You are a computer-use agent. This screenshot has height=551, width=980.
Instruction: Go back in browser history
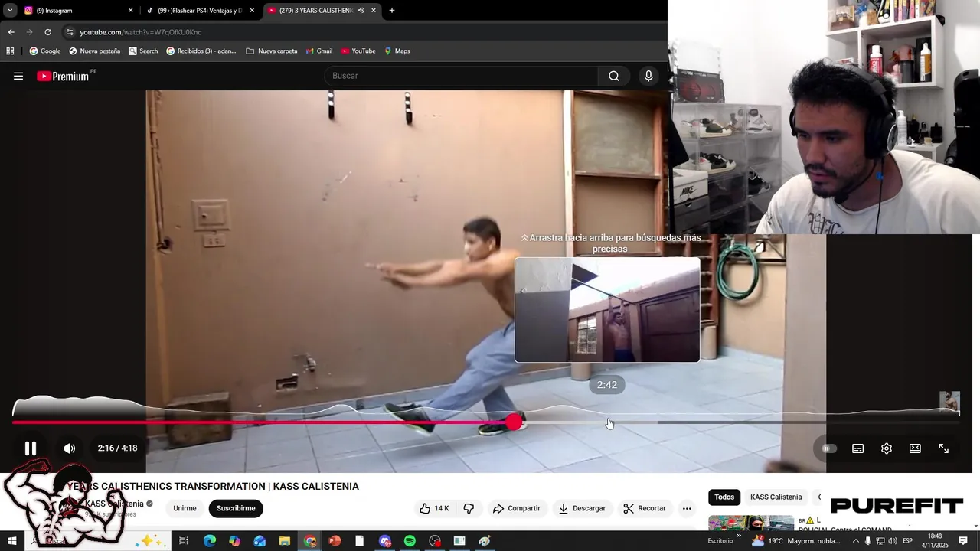click(x=11, y=32)
